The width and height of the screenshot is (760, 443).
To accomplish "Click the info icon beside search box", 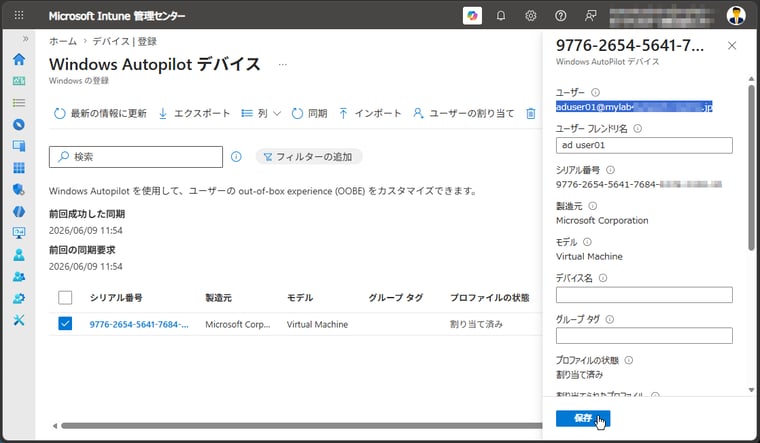I will click(236, 157).
